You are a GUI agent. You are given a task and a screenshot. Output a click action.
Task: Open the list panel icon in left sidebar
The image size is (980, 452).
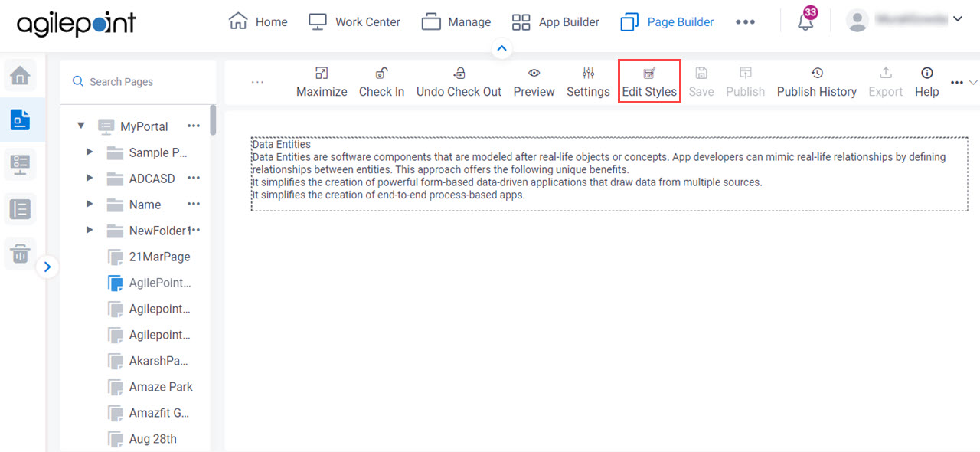[x=20, y=208]
